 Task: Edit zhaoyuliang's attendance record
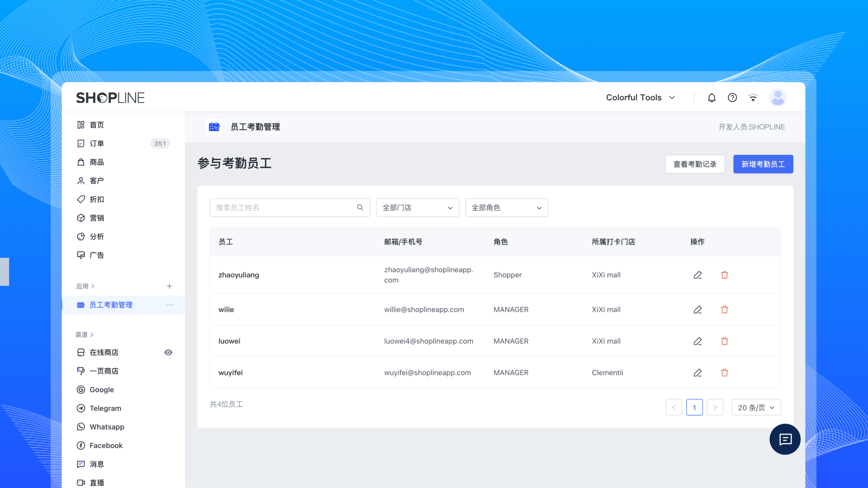pyautogui.click(x=698, y=275)
